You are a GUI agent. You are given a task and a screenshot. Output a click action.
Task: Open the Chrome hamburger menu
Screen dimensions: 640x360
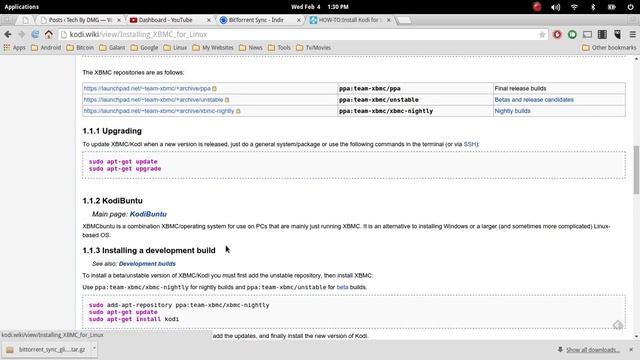pyautogui.click(x=633, y=35)
